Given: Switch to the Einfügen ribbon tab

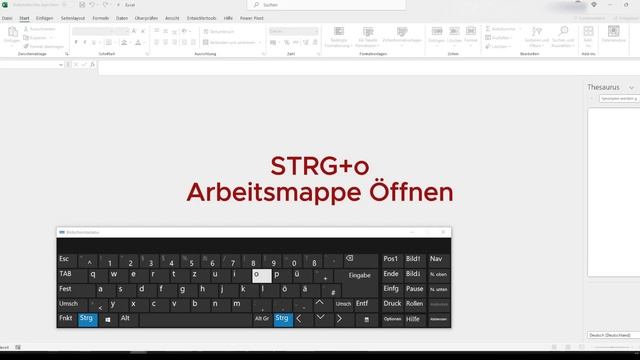Looking at the screenshot, I should click(x=44, y=18).
